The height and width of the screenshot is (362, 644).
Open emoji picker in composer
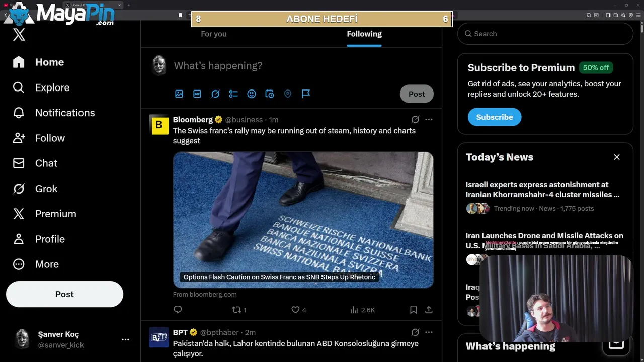tap(252, 94)
